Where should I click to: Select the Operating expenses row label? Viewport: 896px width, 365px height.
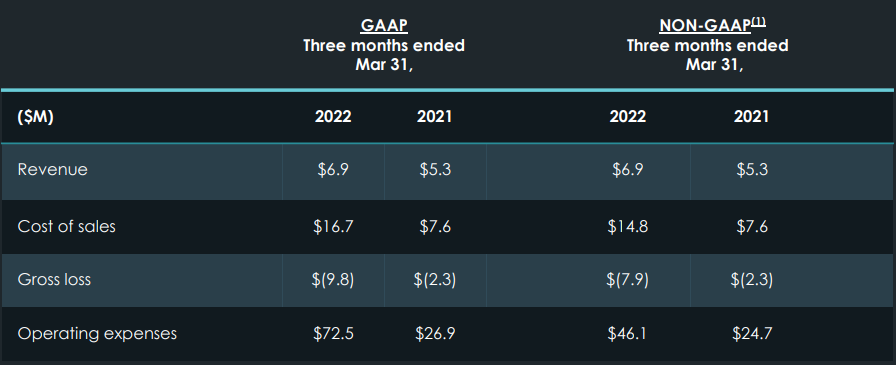pos(97,334)
